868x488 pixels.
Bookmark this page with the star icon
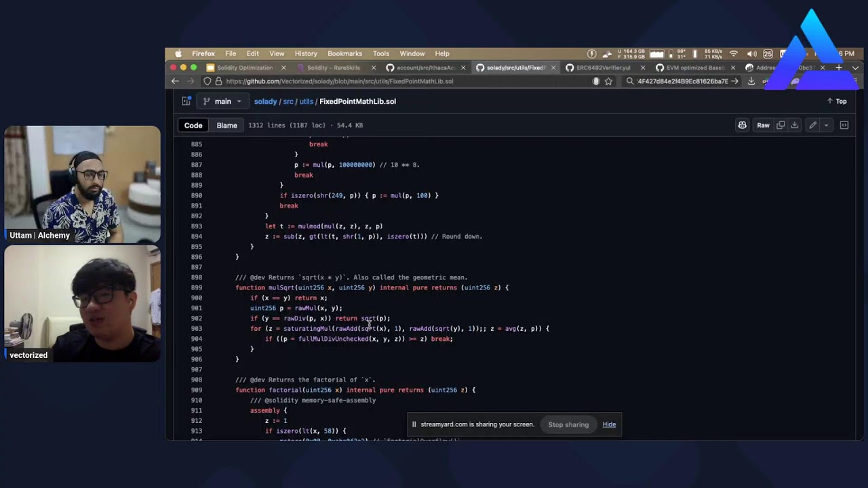(x=608, y=81)
